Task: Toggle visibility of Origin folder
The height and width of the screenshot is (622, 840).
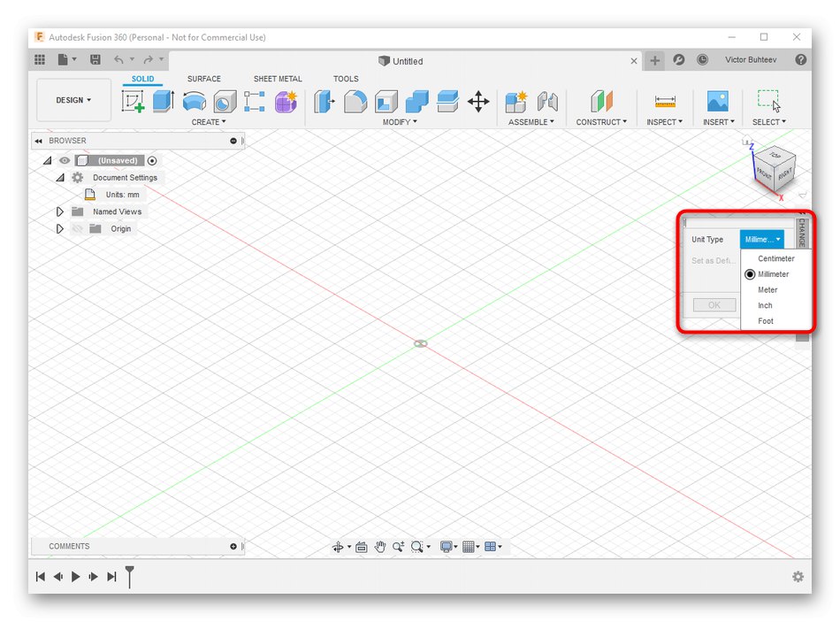Action: [78, 229]
